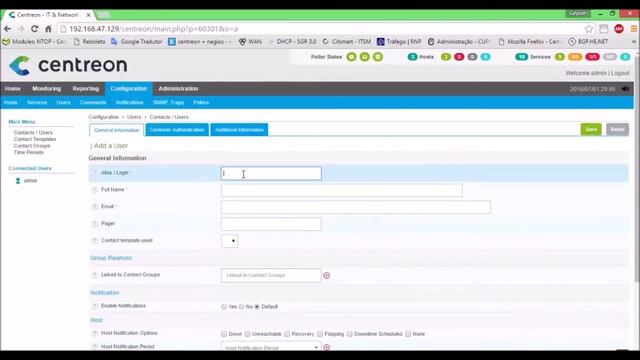Open Contact Groups in the Main Menu
640x360 pixels.
[32, 146]
